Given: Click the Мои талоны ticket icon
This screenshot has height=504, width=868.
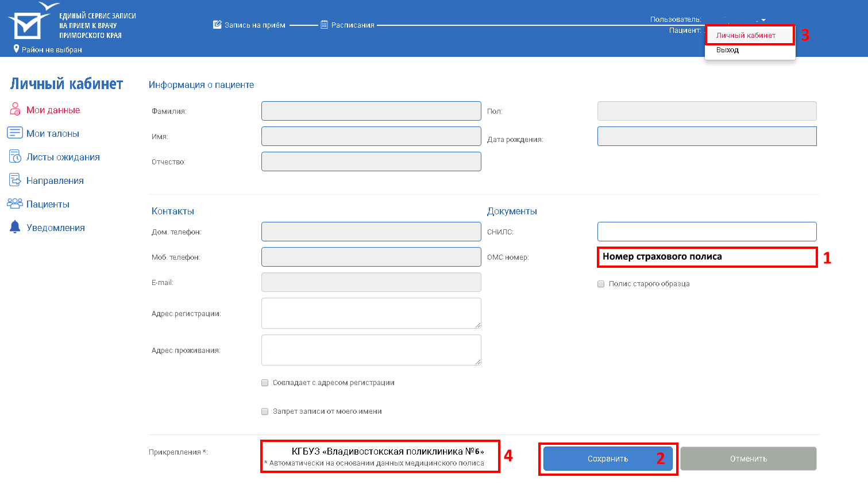Looking at the screenshot, I should (x=15, y=133).
